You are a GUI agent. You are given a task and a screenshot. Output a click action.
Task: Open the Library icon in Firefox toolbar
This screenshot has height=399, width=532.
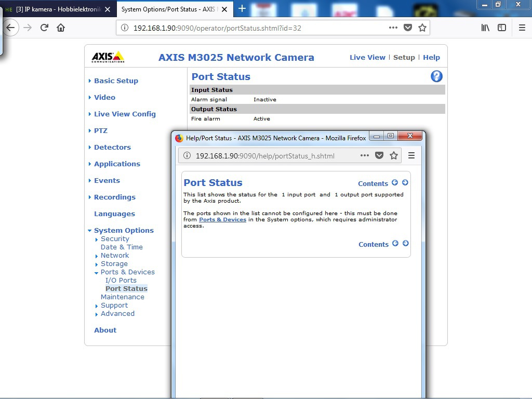pos(485,28)
